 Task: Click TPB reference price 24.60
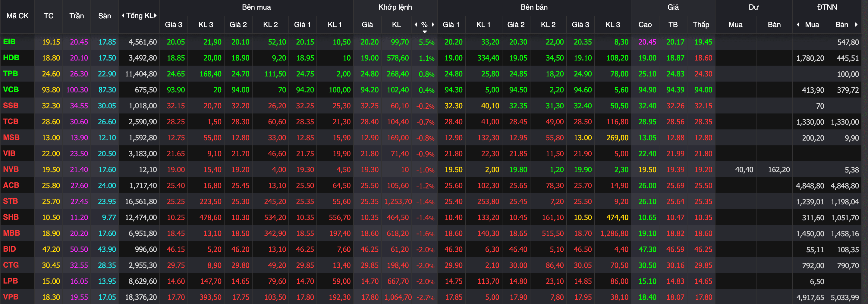(51, 74)
